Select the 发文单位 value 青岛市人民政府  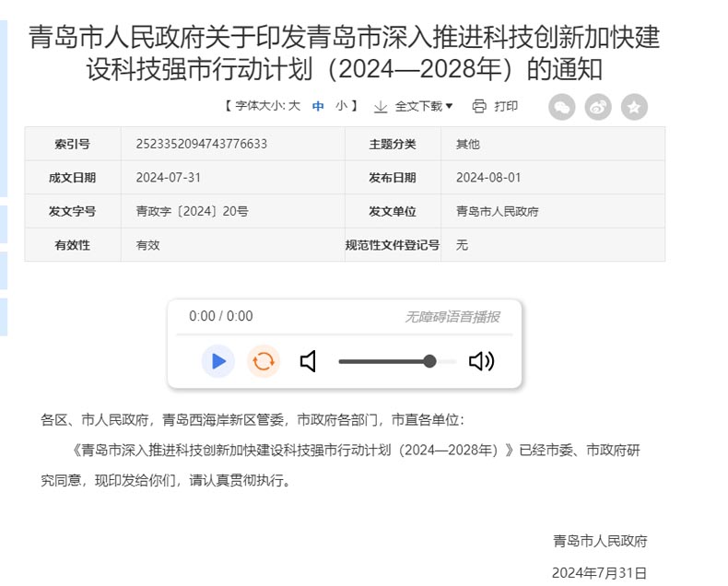coord(498,211)
